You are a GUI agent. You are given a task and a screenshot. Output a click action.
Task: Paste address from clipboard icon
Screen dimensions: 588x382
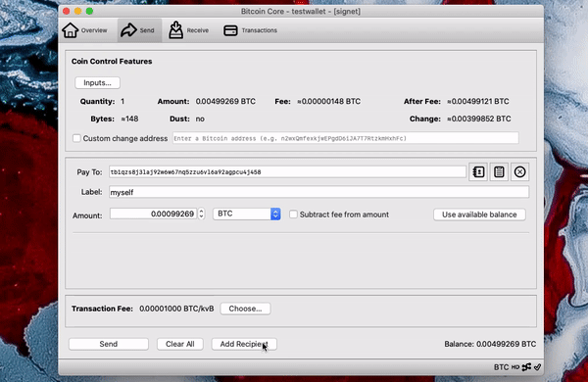tap(499, 172)
